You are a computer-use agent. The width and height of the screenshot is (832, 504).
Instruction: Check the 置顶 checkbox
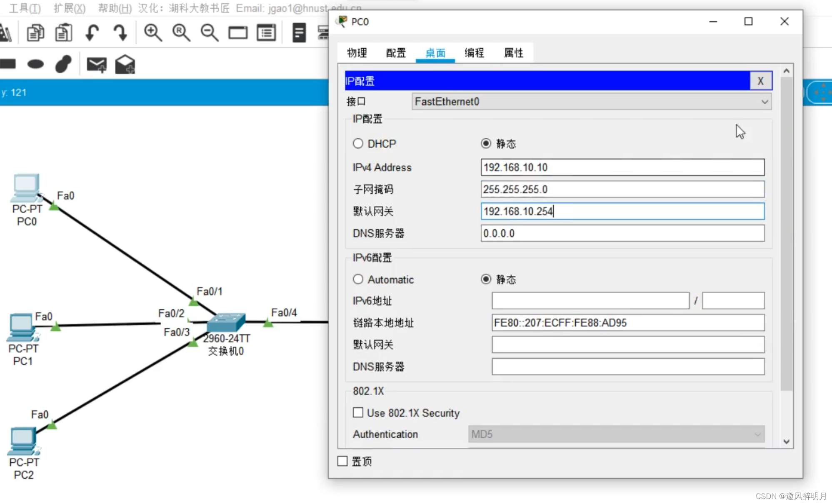(342, 461)
